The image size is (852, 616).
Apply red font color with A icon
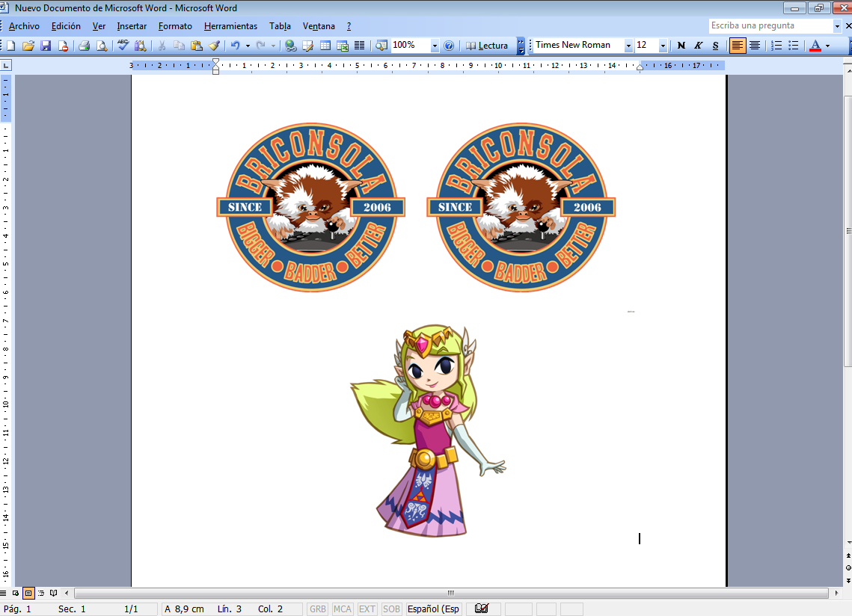click(x=815, y=46)
